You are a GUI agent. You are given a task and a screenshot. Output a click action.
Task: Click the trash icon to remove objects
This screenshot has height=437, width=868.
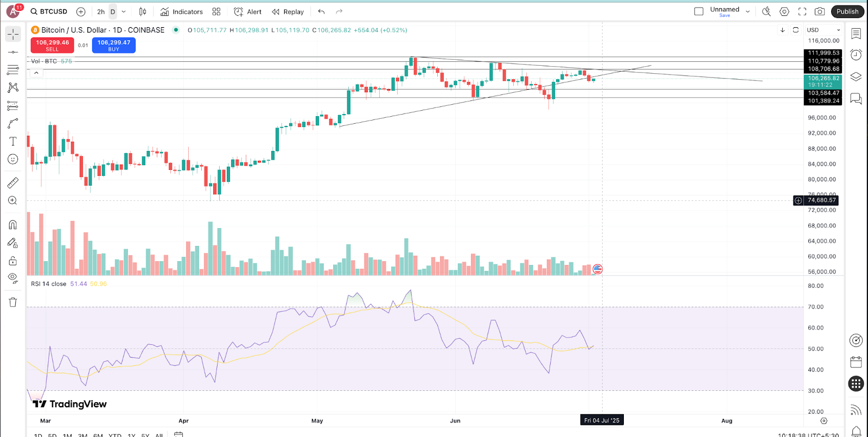(x=13, y=302)
